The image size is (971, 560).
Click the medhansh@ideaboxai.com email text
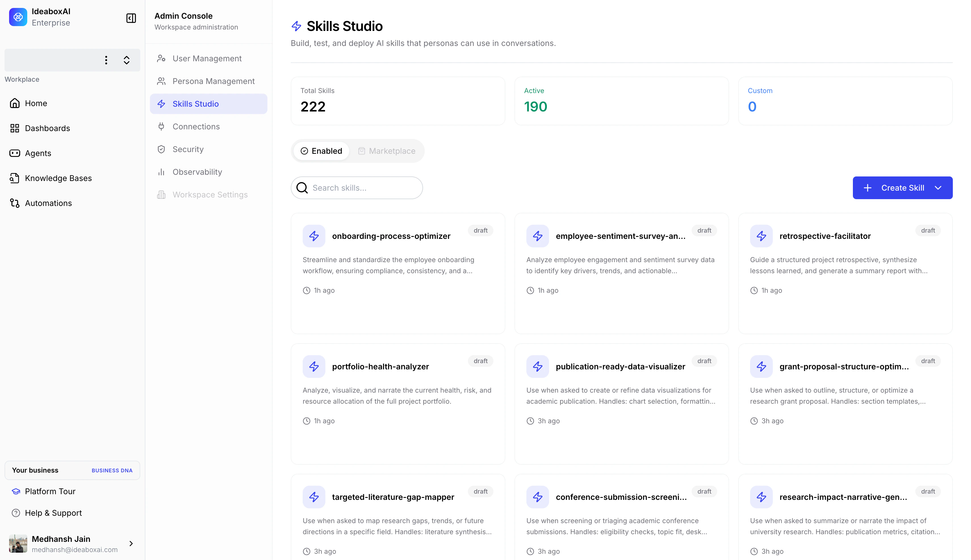(x=75, y=550)
